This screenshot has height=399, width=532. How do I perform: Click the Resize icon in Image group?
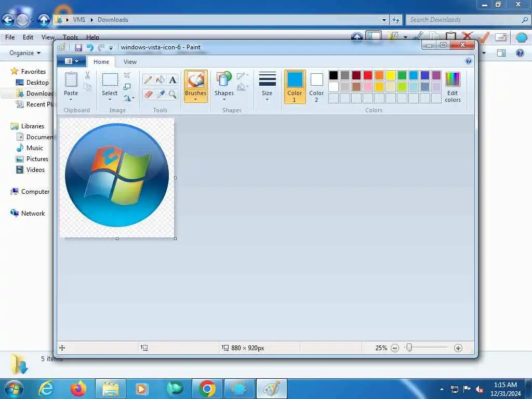pos(127,87)
